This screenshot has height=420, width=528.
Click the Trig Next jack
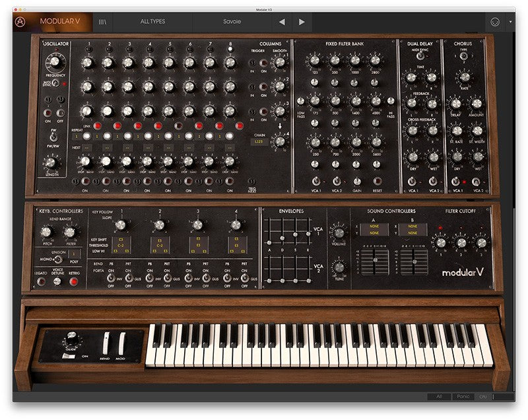pyautogui.click(x=252, y=182)
